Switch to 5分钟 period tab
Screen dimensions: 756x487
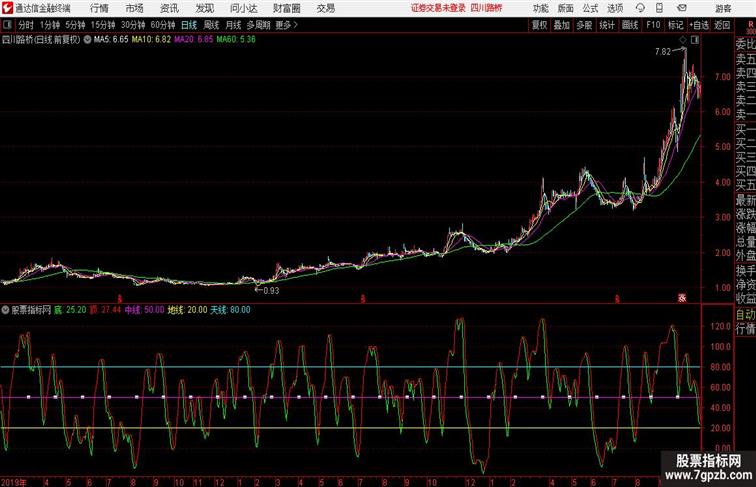pos(75,25)
